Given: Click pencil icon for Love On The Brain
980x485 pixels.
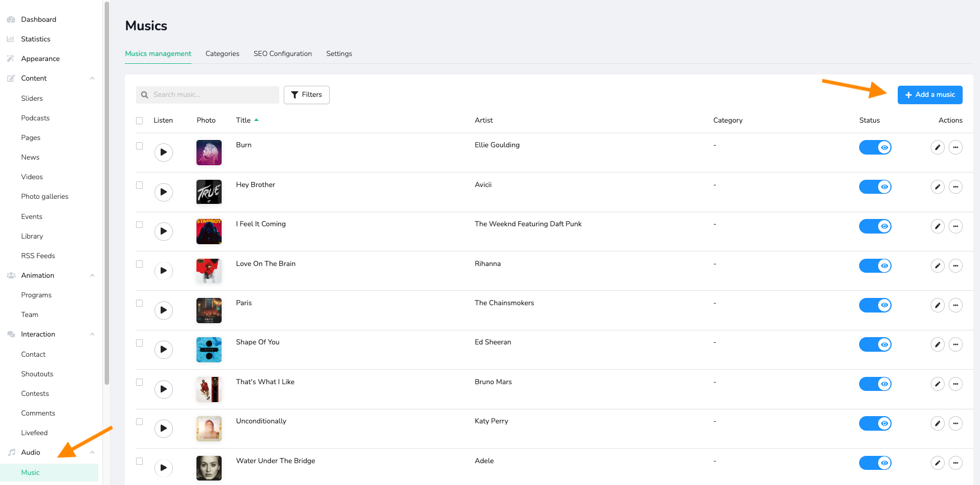Looking at the screenshot, I should click(x=937, y=266).
